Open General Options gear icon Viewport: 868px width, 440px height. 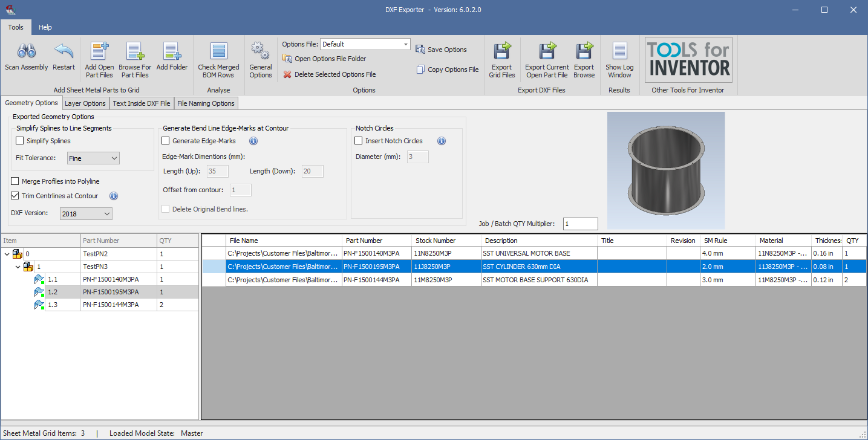tap(260, 52)
